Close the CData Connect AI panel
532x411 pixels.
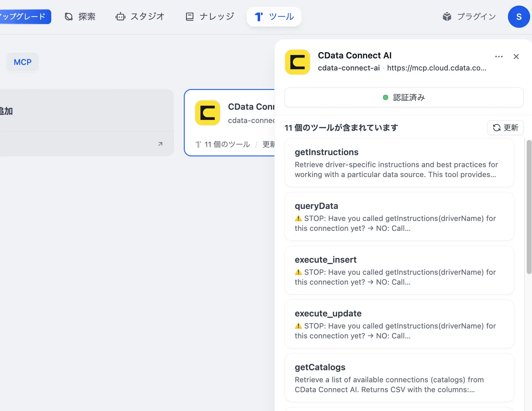[516, 57]
